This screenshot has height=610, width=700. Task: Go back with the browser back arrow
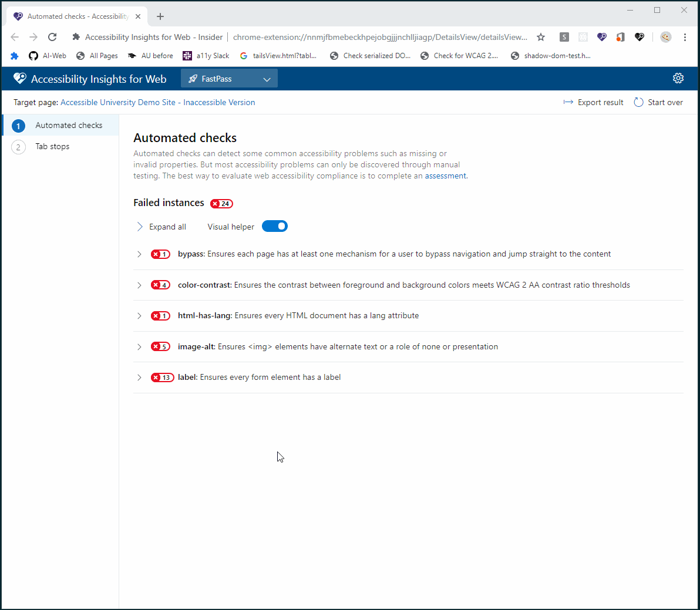pos(15,37)
